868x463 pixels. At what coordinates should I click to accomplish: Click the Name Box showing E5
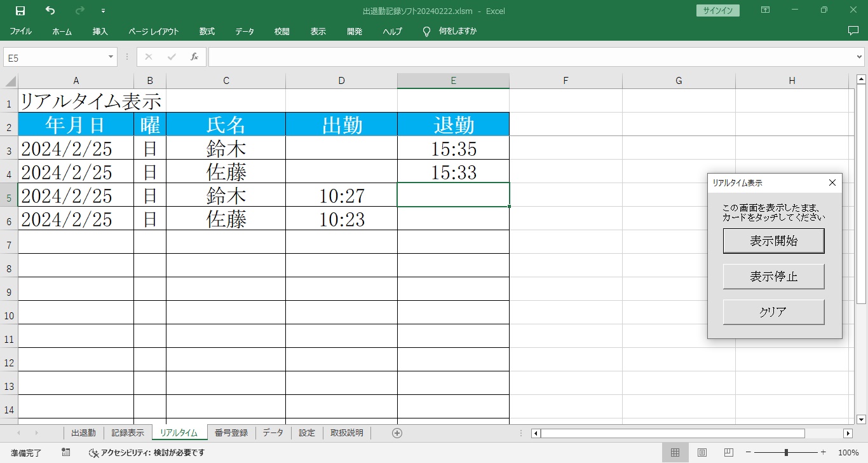pos(55,57)
